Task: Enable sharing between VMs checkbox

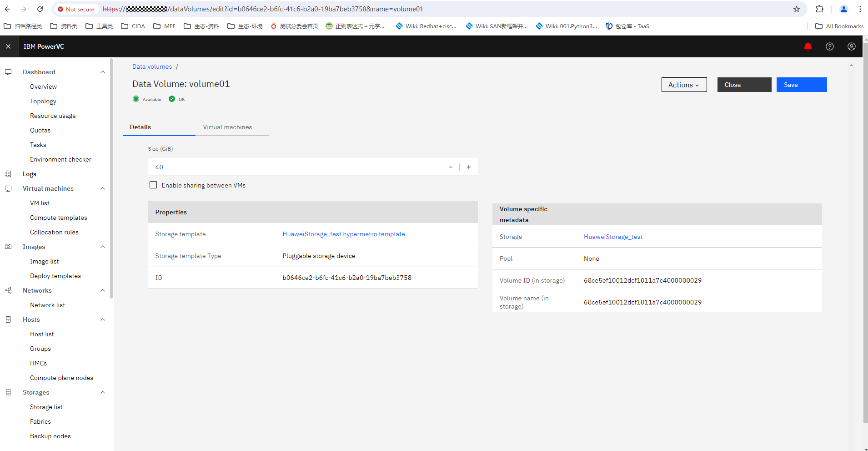Action: point(153,185)
